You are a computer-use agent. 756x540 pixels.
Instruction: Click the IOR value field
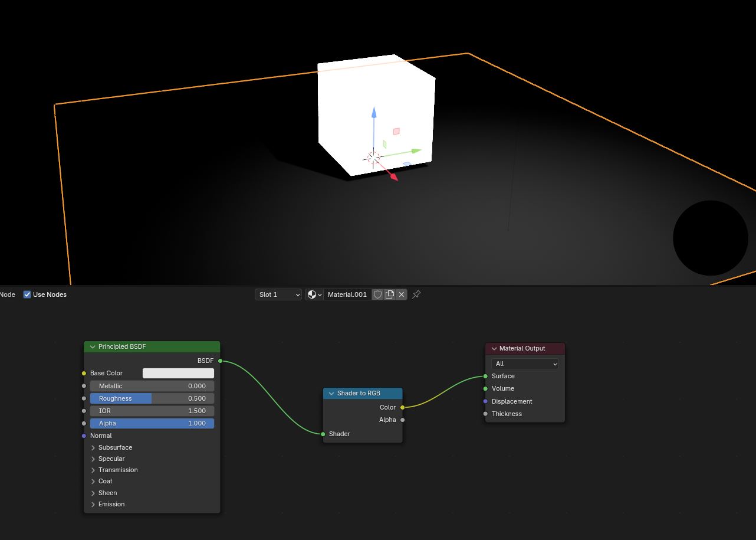click(x=152, y=411)
